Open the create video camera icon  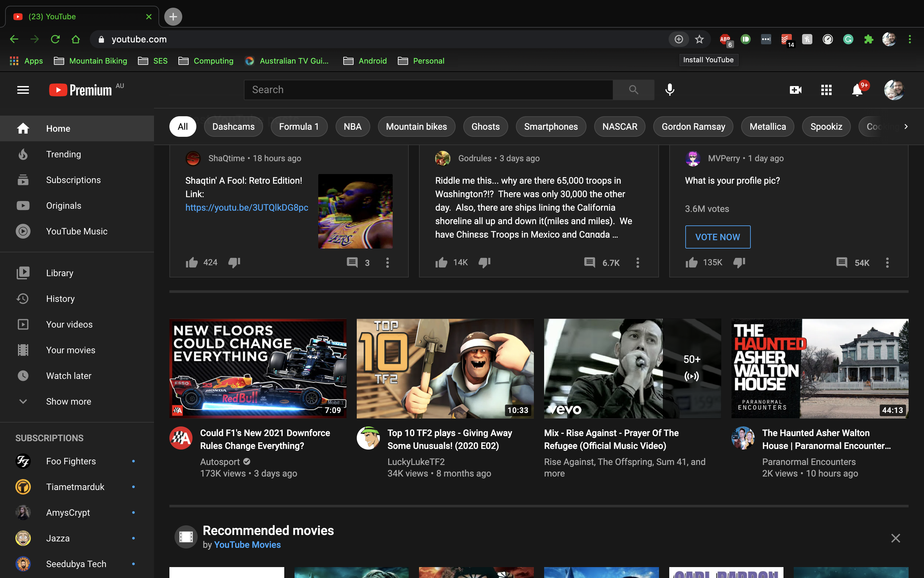[x=795, y=90]
